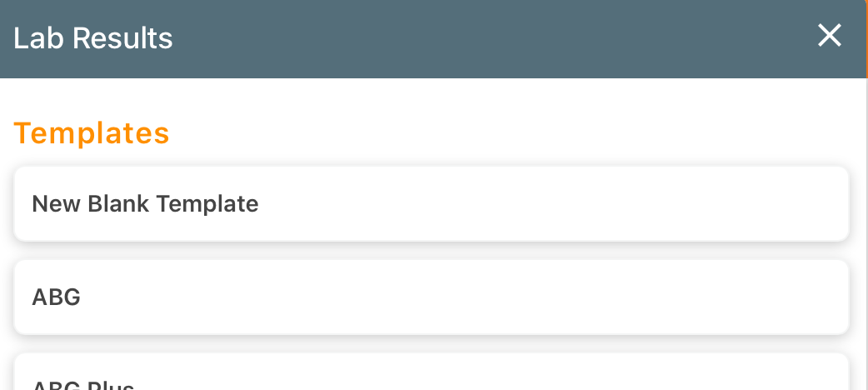Open the New Blank Template option
The width and height of the screenshot is (868, 390).
click(431, 204)
